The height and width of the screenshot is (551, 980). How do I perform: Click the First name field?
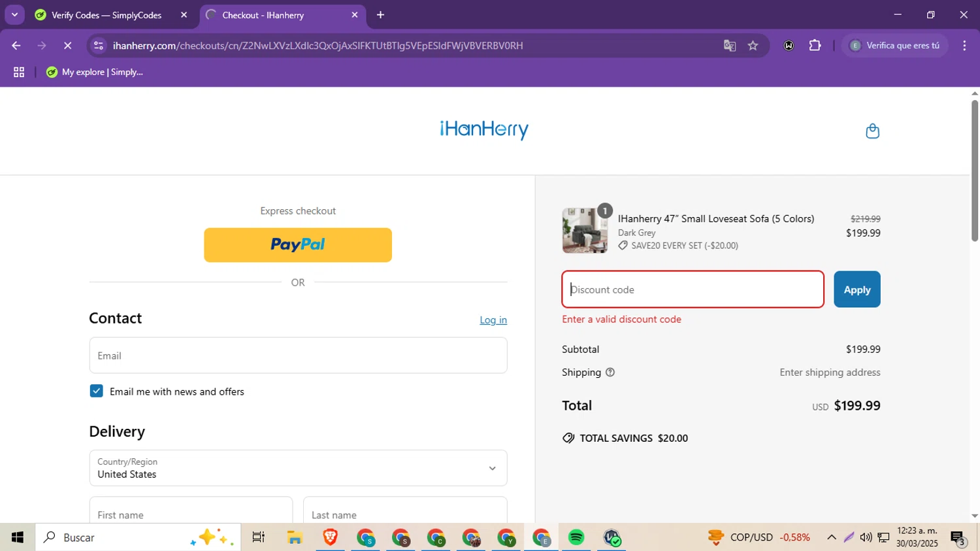coord(191,510)
